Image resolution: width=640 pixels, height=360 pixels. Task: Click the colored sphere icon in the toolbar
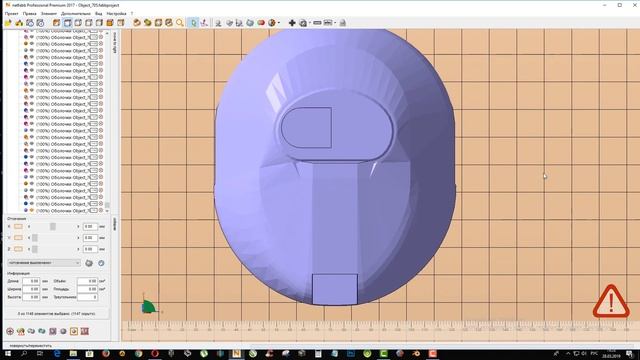click(272, 23)
